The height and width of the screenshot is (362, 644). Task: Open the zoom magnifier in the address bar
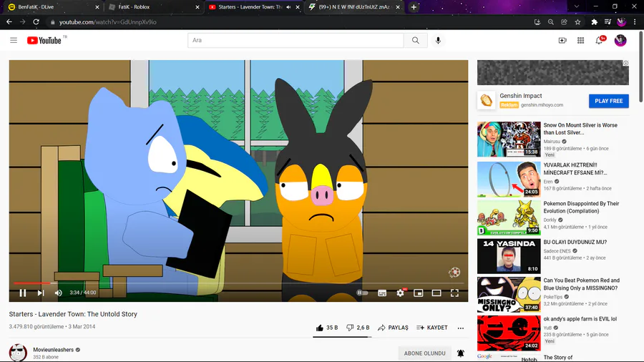551,22
